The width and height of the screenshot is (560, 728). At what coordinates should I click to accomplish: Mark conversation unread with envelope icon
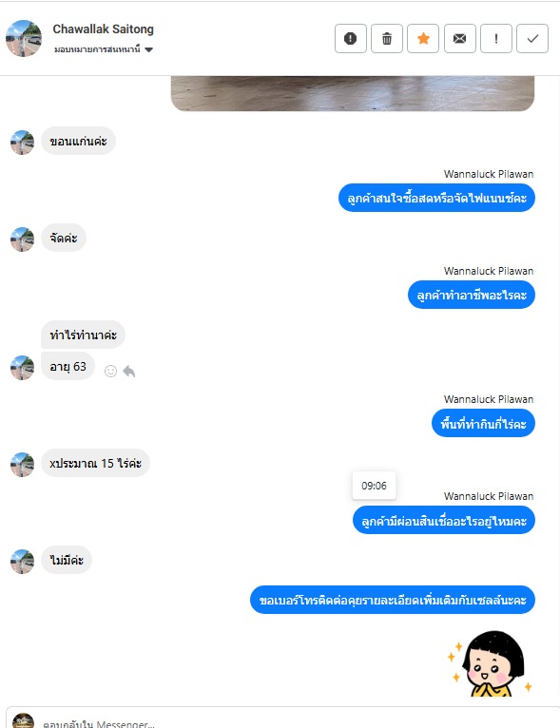460,39
